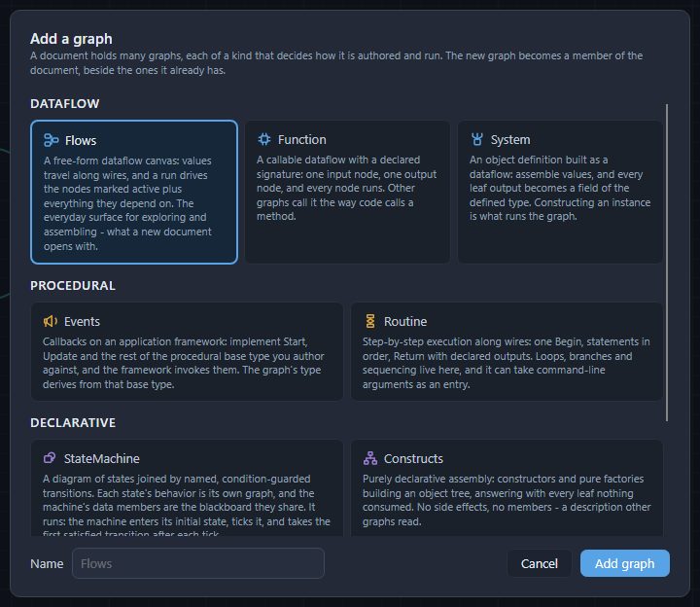Click the Function chip icon
This screenshot has width=700, height=607.
coord(264,139)
